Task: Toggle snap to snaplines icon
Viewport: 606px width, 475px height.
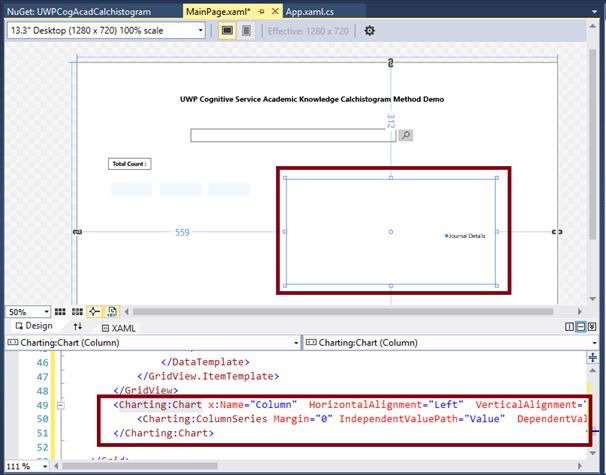Action: pyautogui.click(x=94, y=312)
